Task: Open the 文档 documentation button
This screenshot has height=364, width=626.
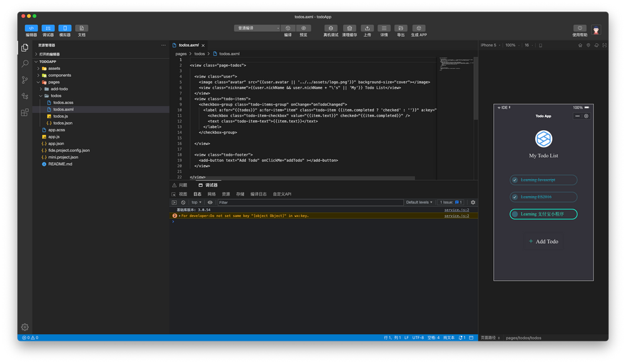Action: click(81, 28)
